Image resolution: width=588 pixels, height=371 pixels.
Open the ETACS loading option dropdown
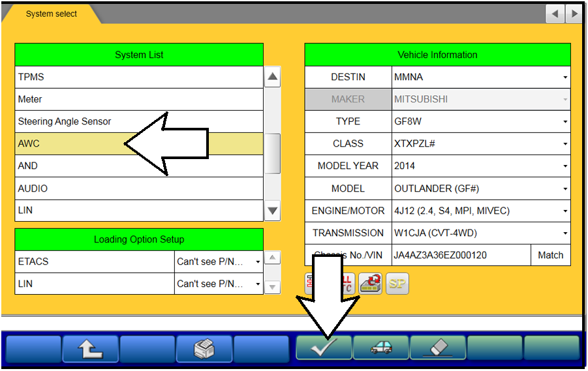(x=219, y=261)
